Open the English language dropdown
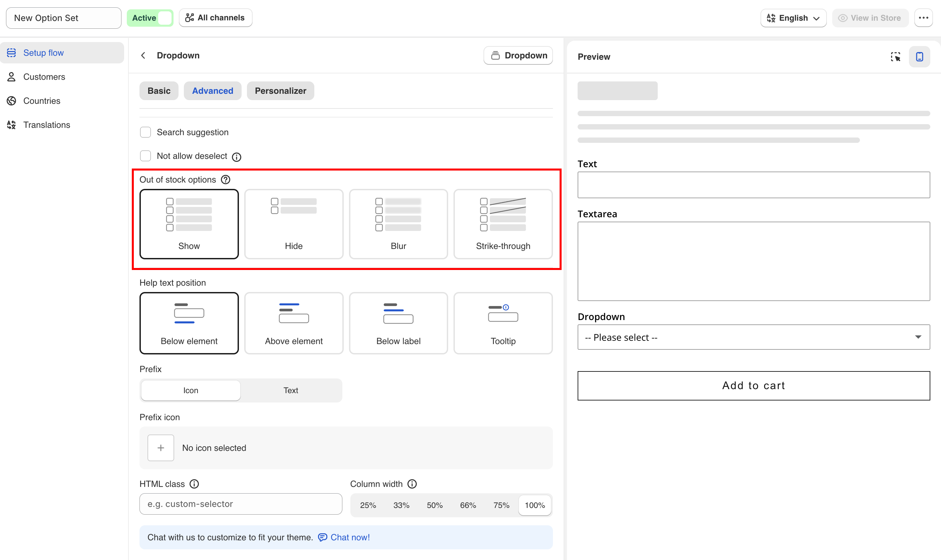 (x=794, y=18)
